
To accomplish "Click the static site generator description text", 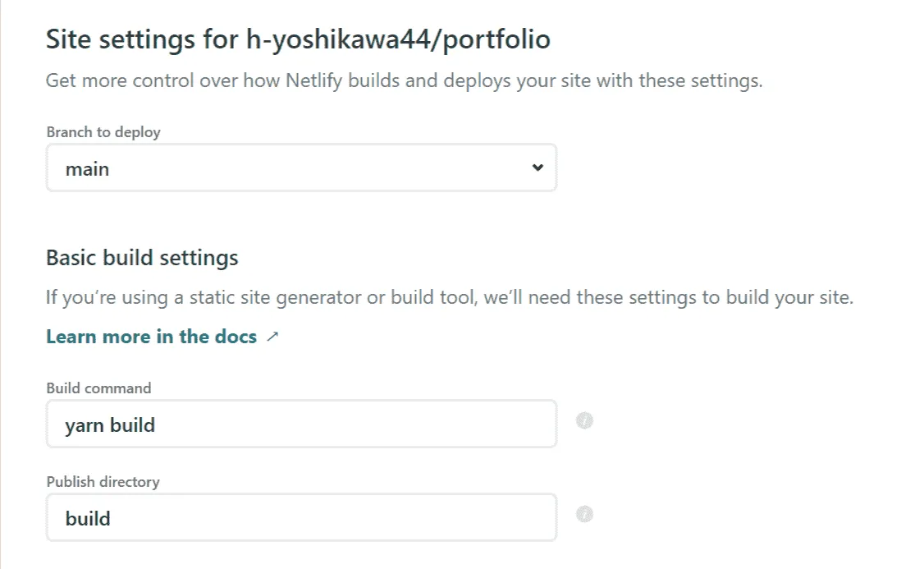I will (x=450, y=296).
